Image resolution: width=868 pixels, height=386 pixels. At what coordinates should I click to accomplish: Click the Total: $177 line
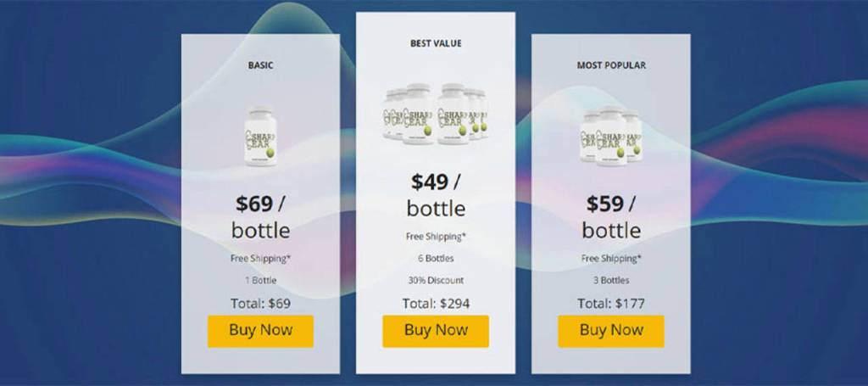click(610, 303)
